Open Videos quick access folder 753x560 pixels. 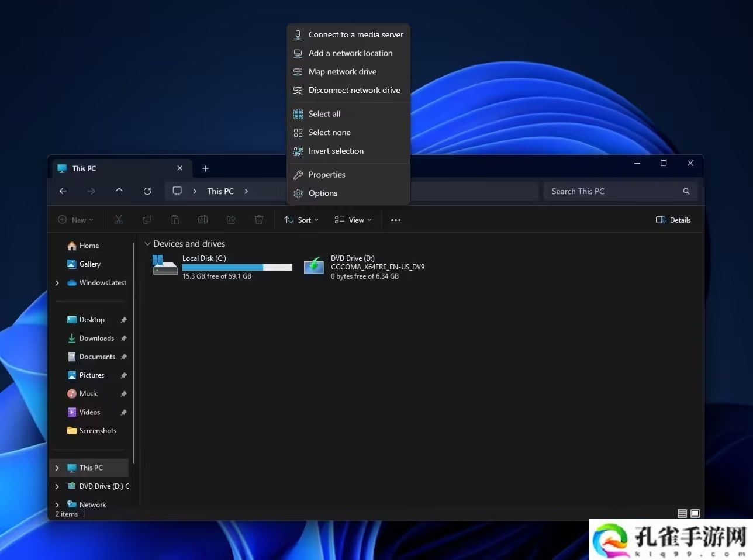pyautogui.click(x=84, y=412)
